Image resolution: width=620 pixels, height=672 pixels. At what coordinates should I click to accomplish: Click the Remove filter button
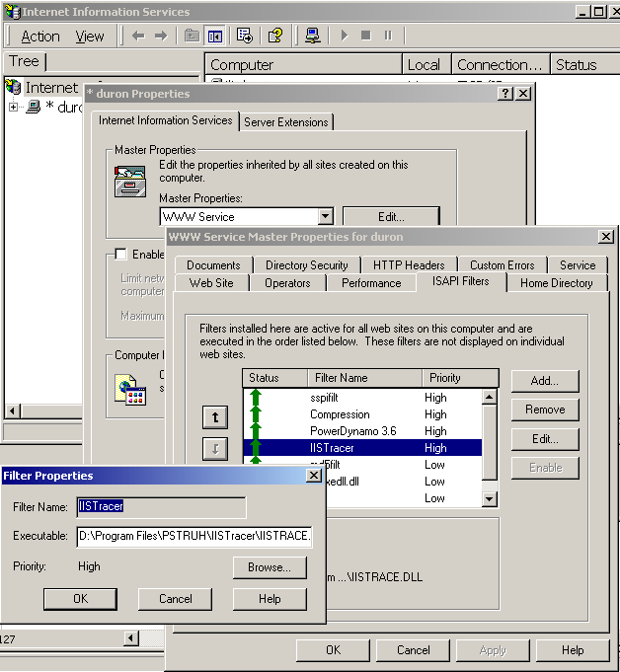545,410
